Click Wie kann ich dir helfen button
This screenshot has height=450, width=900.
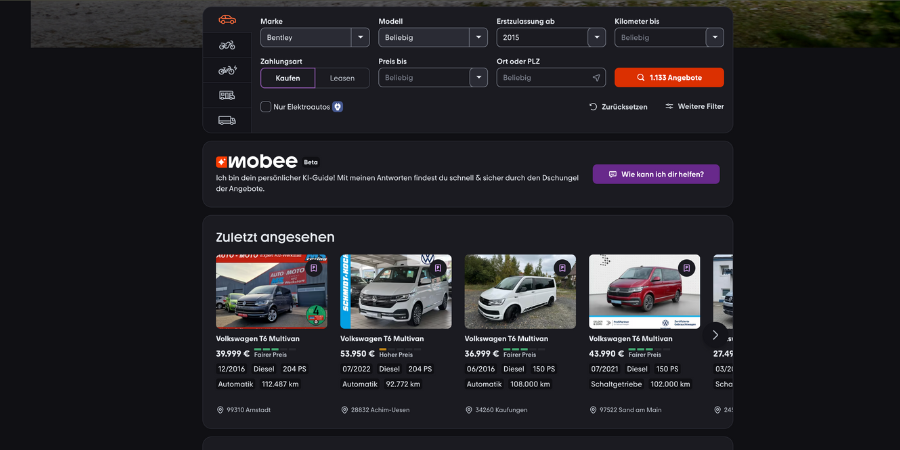pyautogui.click(x=656, y=174)
